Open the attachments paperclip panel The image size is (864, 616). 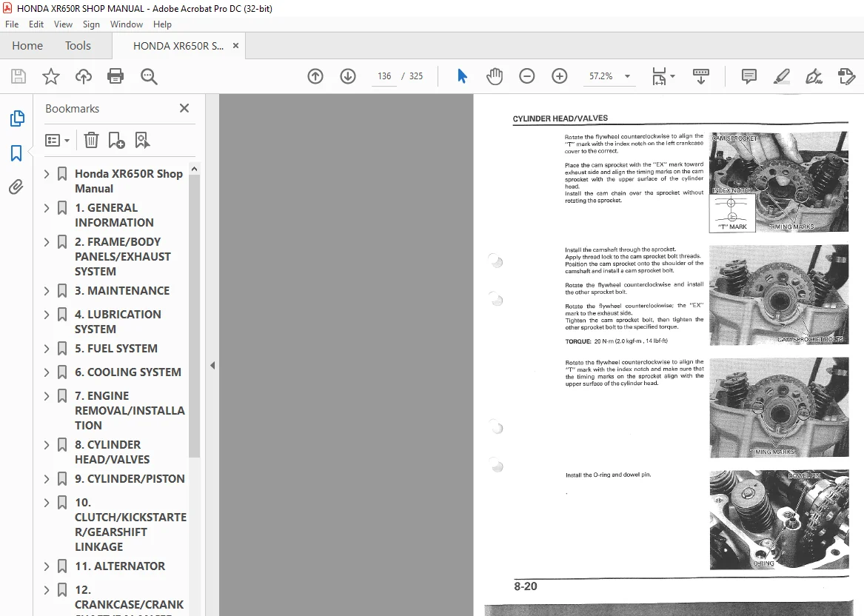pos(16,187)
